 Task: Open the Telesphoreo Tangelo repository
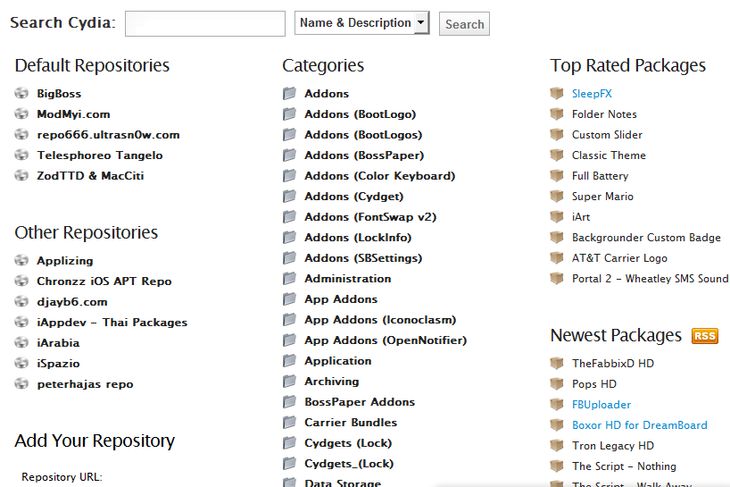(100, 155)
